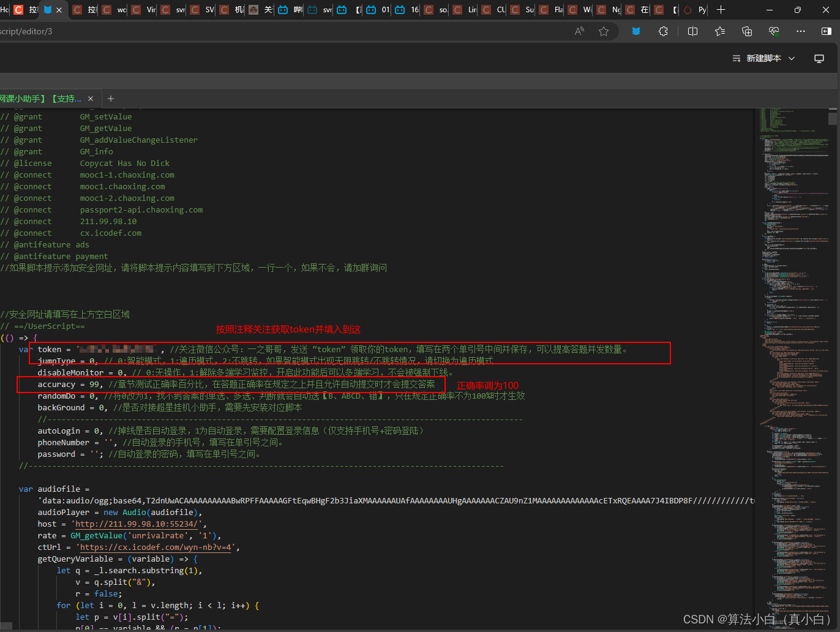Click the 'randomDo = 0' code line
The height and width of the screenshot is (632, 840).
click(281, 396)
